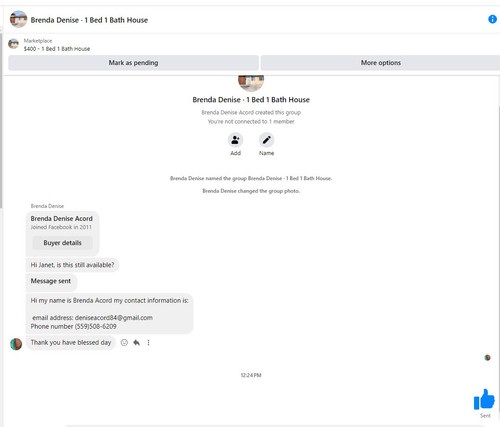Open conversation info icon in header

[x=492, y=19]
